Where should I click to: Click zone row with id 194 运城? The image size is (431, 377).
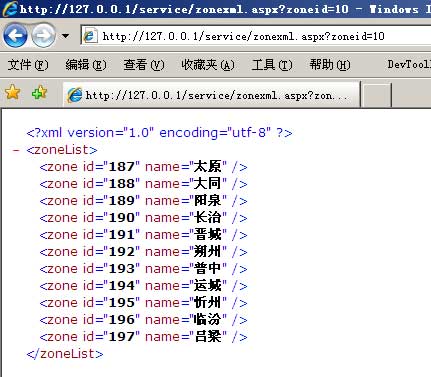143,286
